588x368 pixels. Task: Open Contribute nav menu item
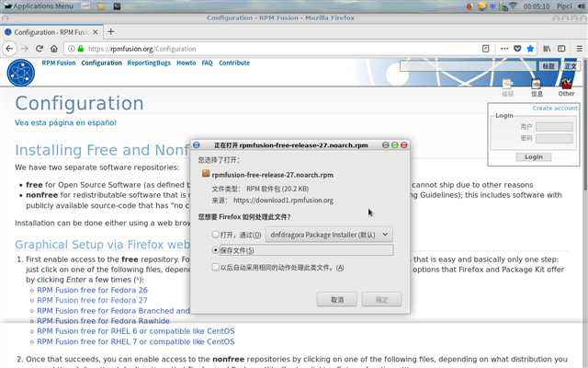[234, 63]
